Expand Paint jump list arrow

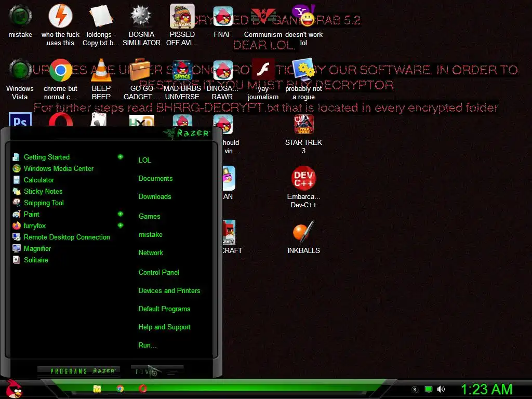[x=120, y=214]
